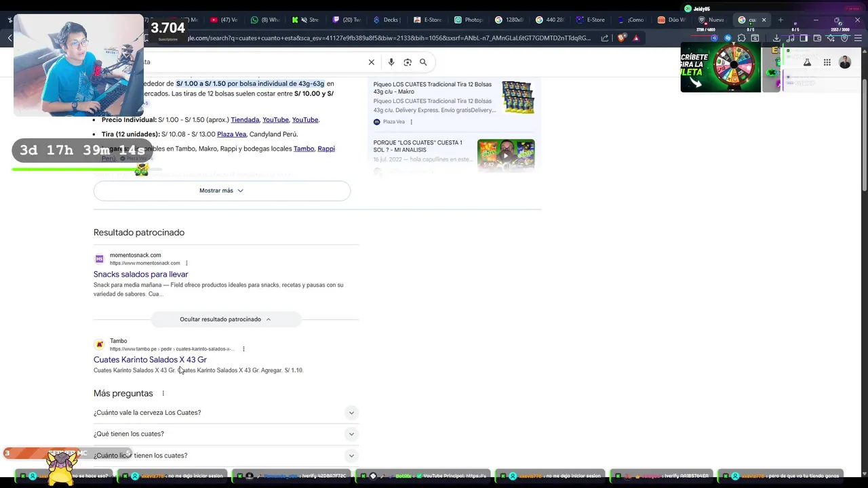Open the first YouTube source link
Image resolution: width=868 pixels, height=488 pixels.
[275, 120]
